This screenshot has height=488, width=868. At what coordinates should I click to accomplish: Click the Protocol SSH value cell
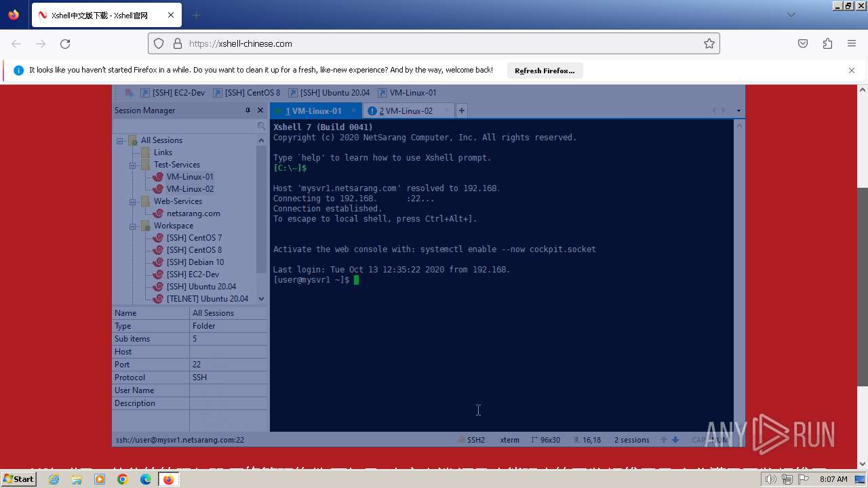(229, 378)
